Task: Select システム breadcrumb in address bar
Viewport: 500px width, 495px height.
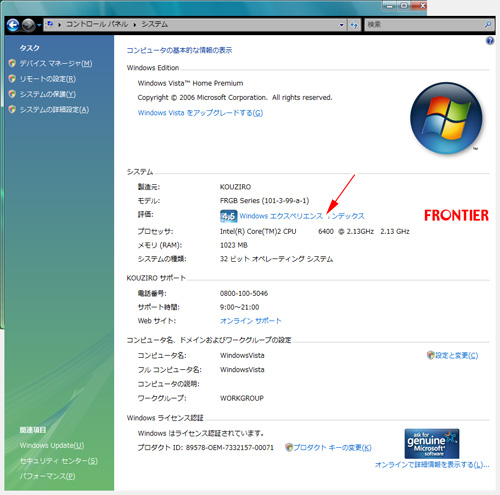Action: [x=155, y=24]
